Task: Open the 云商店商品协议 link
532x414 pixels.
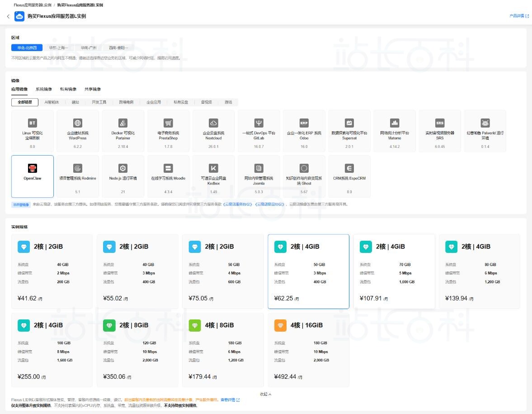Action: tap(269, 205)
